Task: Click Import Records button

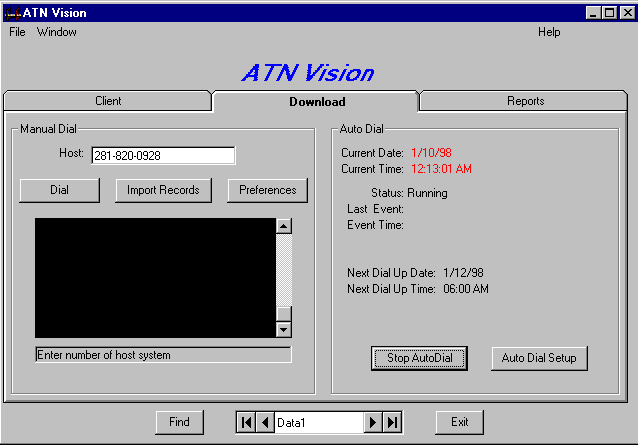Action: click(x=163, y=190)
